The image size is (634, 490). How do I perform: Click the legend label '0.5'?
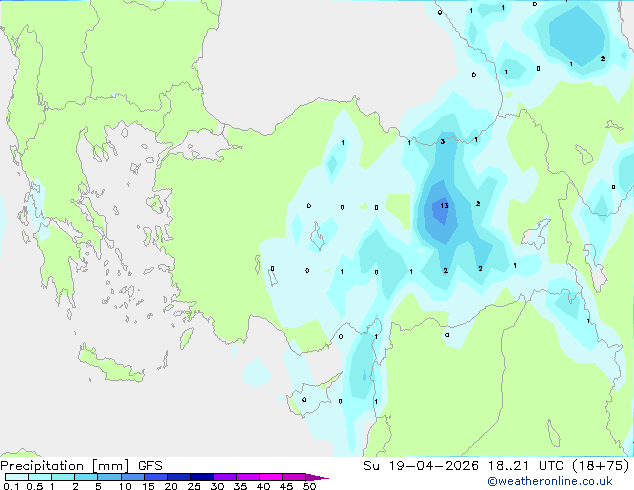click(x=35, y=486)
